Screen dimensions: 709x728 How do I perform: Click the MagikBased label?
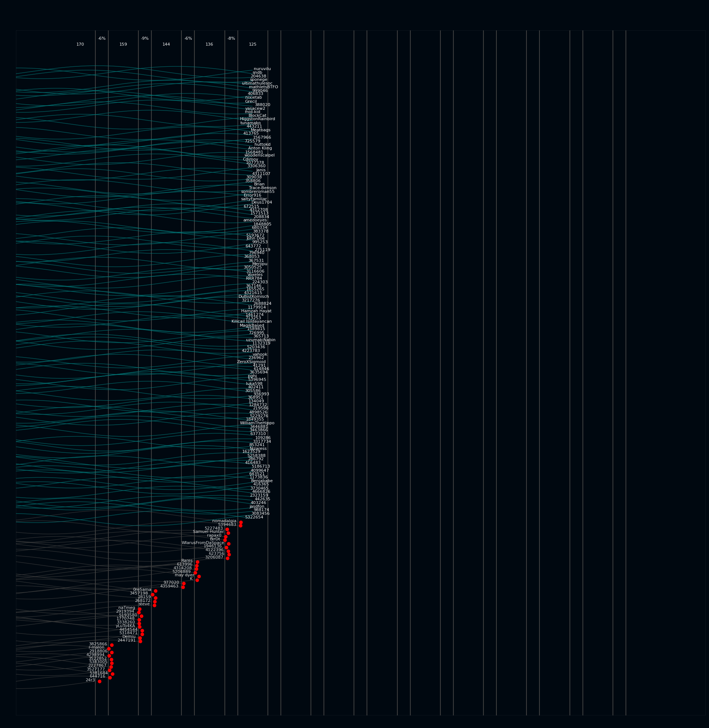[252, 326]
